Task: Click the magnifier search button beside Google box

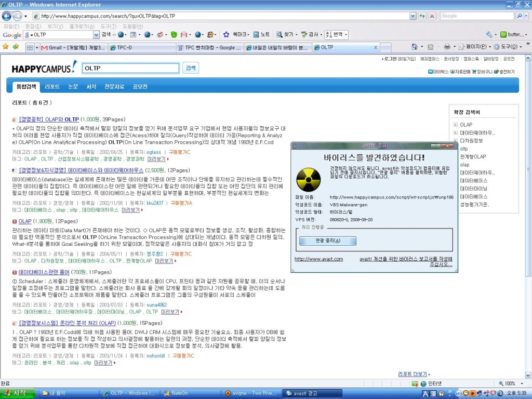Action: [520, 16]
